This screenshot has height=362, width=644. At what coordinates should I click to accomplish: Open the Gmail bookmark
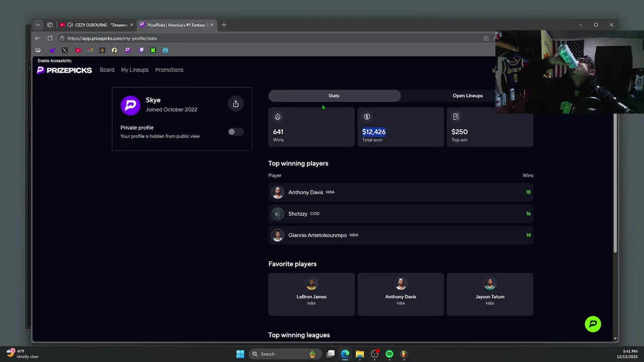(x=90, y=50)
